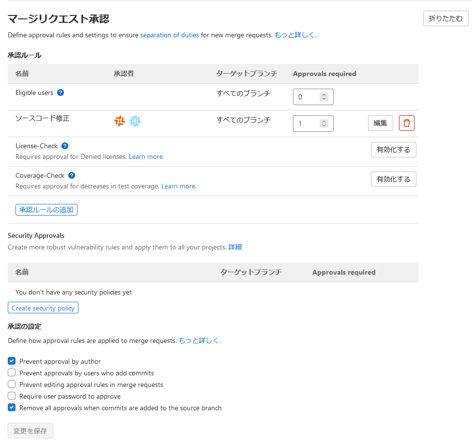Click the help icon next to Coverage-Check
The image size is (476, 448).
(72, 175)
